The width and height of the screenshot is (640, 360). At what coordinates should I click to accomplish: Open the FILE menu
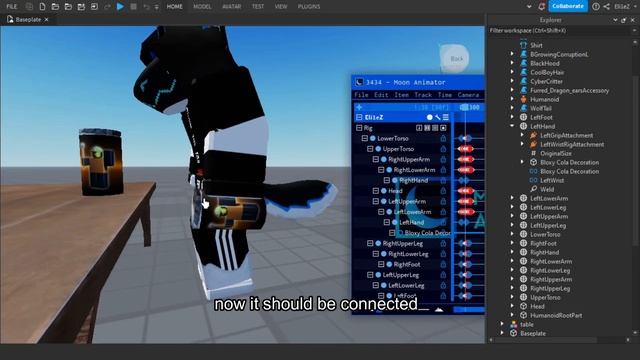pos(12,7)
